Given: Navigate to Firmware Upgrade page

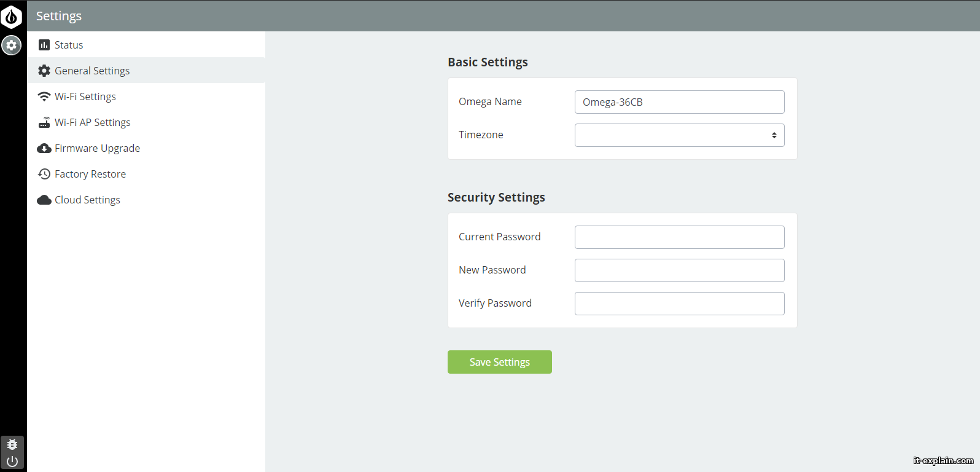Looking at the screenshot, I should [x=97, y=148].
